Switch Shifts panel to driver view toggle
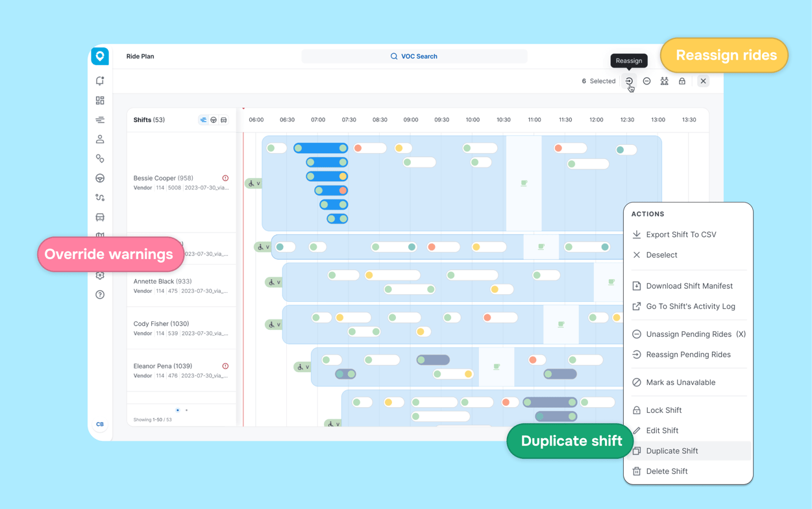 pos(214,120)
